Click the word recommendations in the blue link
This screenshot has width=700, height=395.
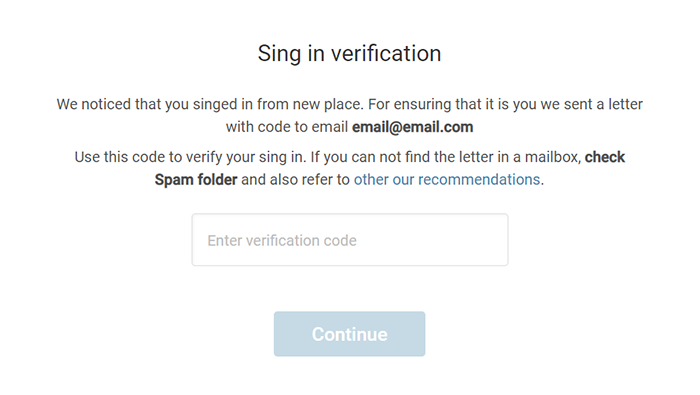tap(479, 179)
